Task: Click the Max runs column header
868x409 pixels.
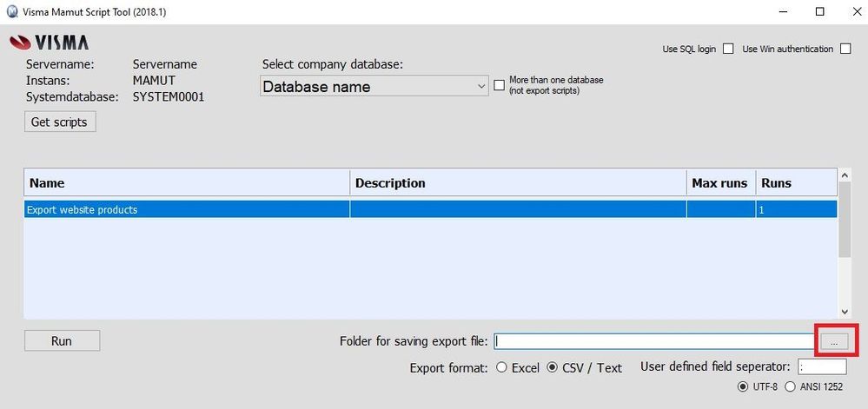Action: [721, 182]
